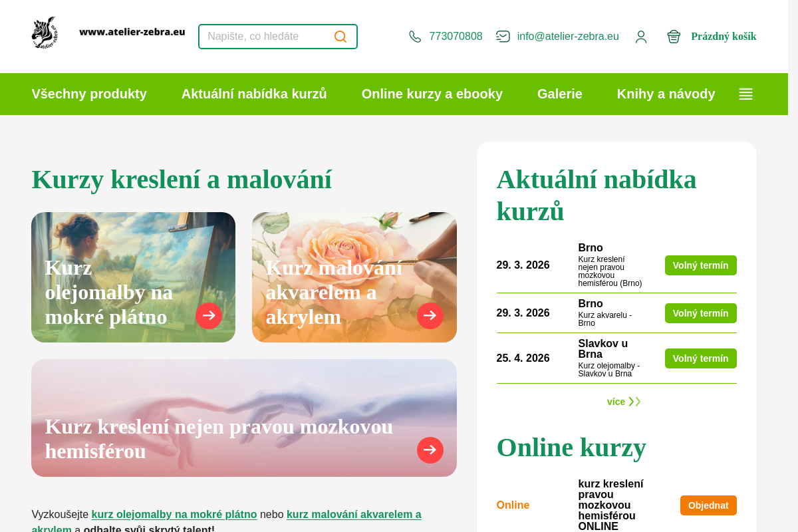Click the arrow on akvarelem course card
Screen dimensions: 798x532
point(430,316)
